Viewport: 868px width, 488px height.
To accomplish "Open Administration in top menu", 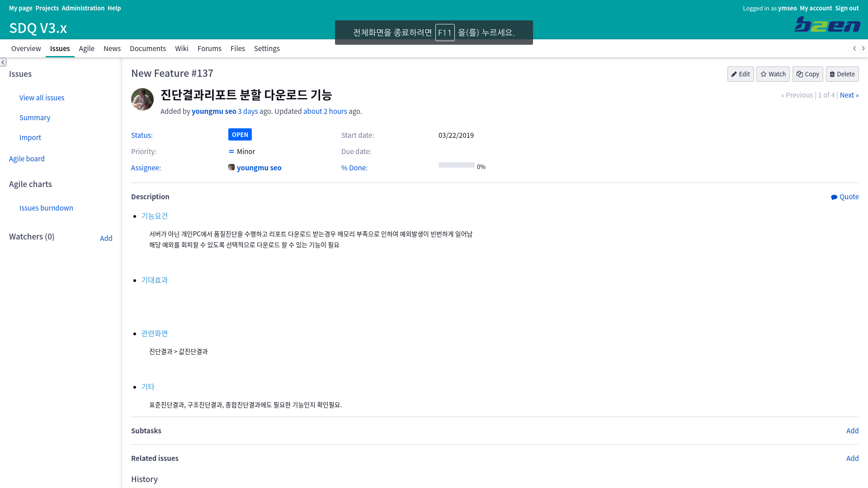I will point(83,8).
